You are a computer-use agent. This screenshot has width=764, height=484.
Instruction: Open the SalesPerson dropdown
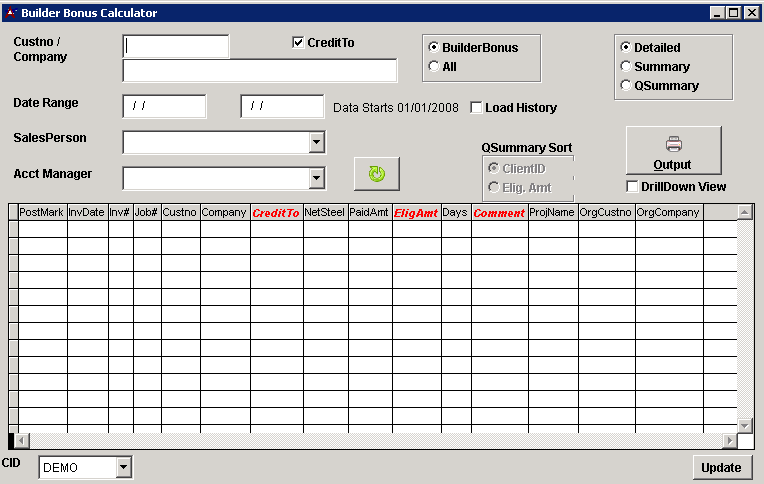316,143
